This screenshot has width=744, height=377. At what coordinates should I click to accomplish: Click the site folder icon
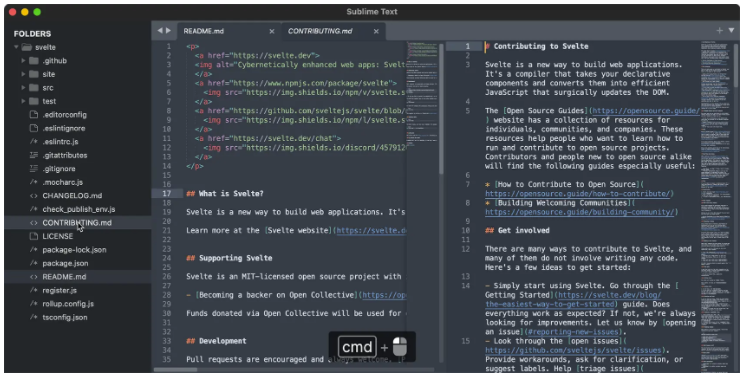click(34, 74)
